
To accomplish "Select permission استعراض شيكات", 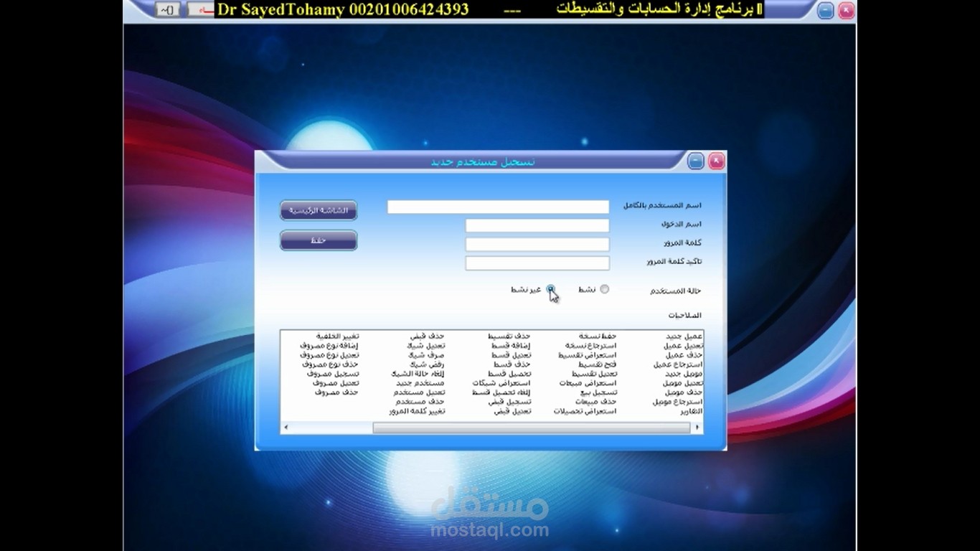I will [502, 383].
